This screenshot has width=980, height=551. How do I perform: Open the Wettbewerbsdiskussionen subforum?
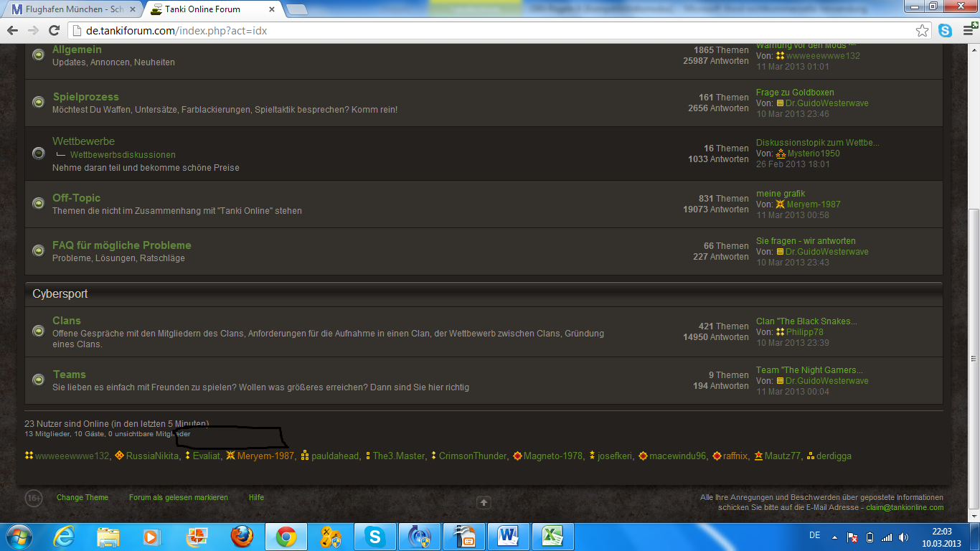123,155
